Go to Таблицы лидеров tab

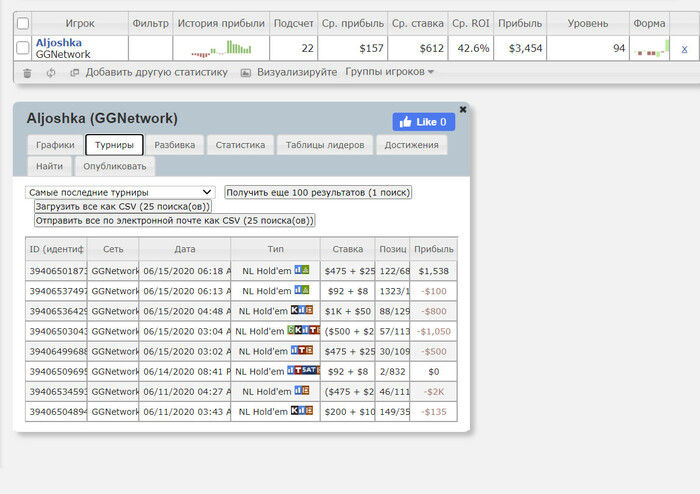point(325,145)
